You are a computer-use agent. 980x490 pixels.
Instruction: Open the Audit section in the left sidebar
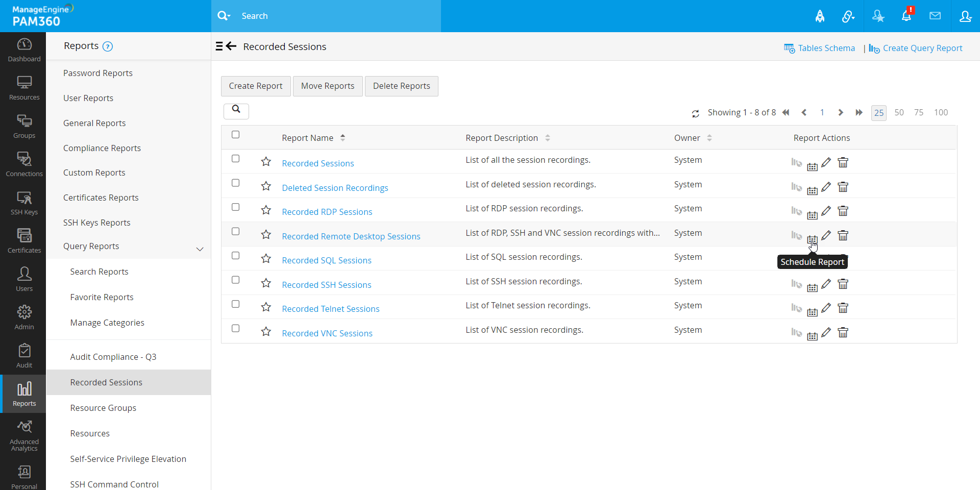(24, 355)
